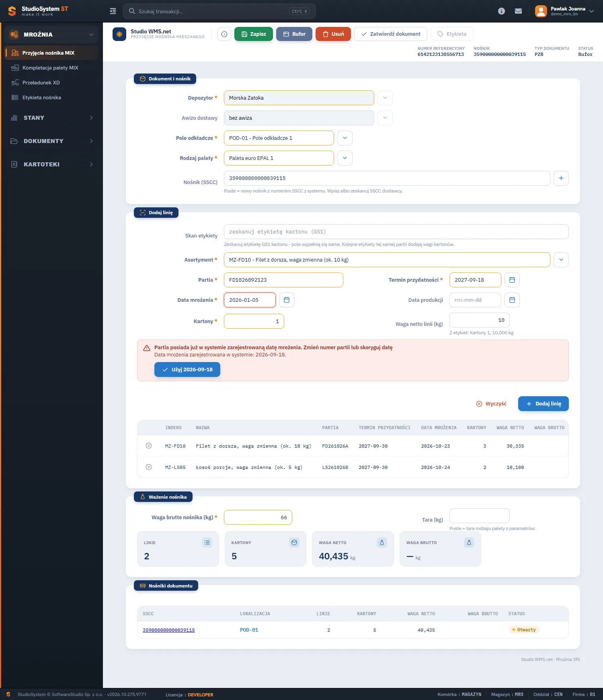Focus the Szukaj transakcji search box
The height and width of the screenshot is (700, 603).
(219, 11)
